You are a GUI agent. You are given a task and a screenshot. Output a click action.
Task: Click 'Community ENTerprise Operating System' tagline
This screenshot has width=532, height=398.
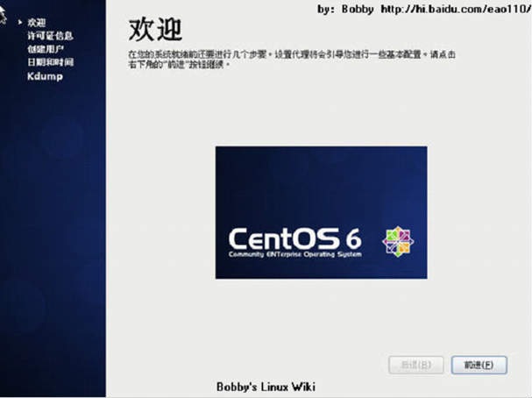[x=294, y=254]
